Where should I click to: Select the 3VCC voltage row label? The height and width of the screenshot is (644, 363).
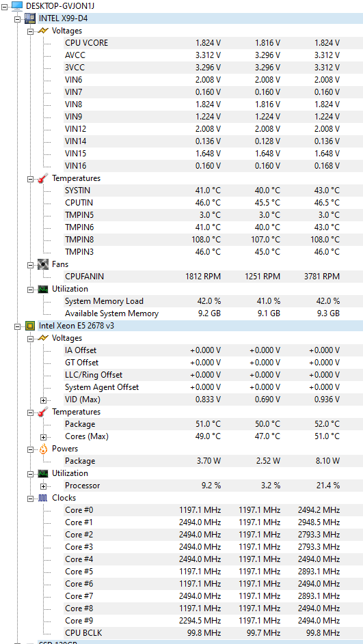75,68
